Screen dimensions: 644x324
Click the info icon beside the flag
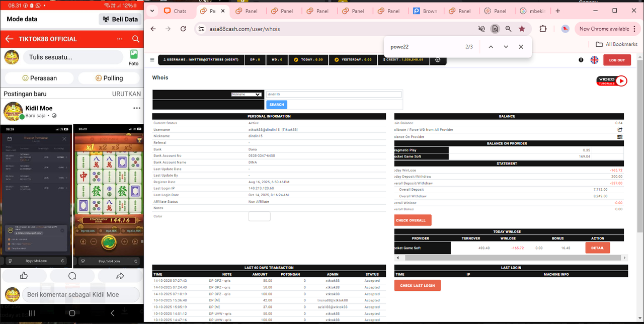click(581, 60)
